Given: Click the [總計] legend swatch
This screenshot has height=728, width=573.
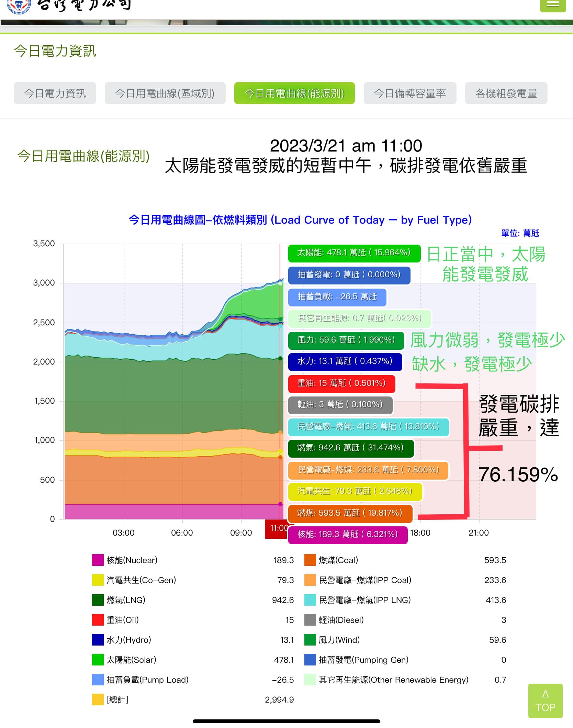Looking at the screenshot, I should tap(98, 699).
